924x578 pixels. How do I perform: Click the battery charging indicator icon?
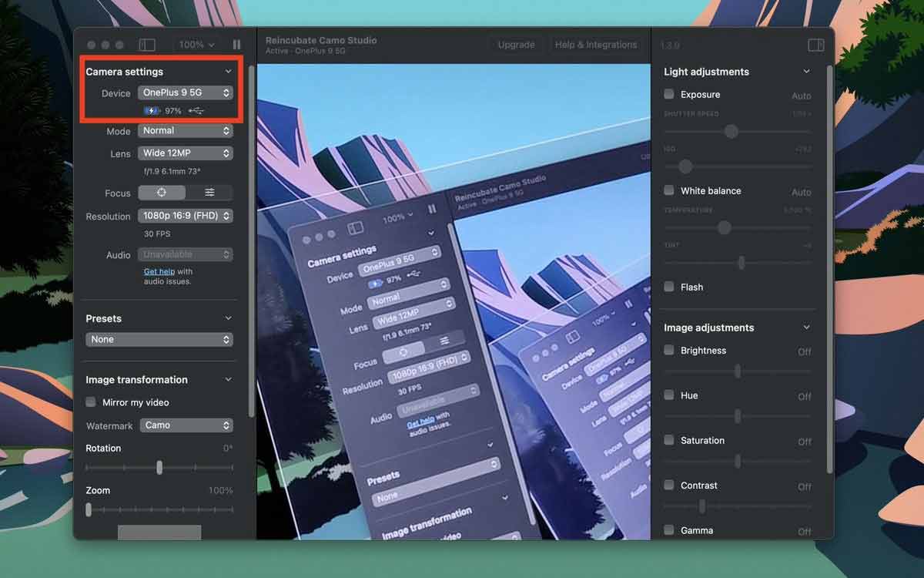tap(152, 111)
